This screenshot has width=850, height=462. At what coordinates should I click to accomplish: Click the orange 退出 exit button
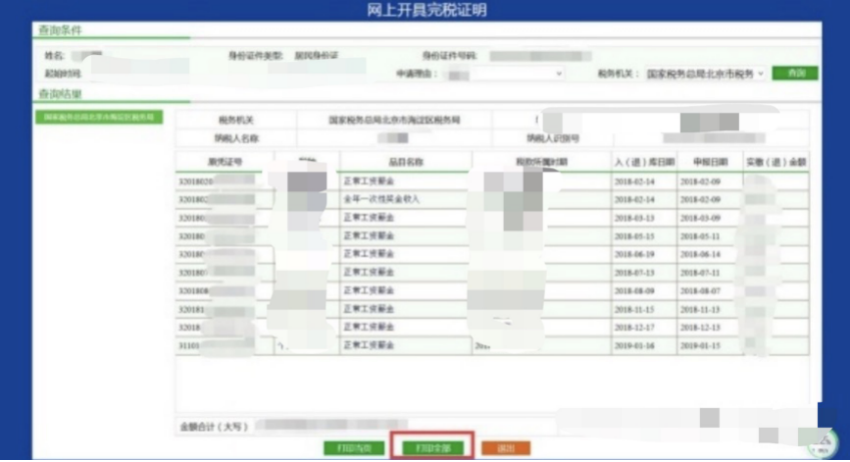pyautogui.click(x=506, y=448)
